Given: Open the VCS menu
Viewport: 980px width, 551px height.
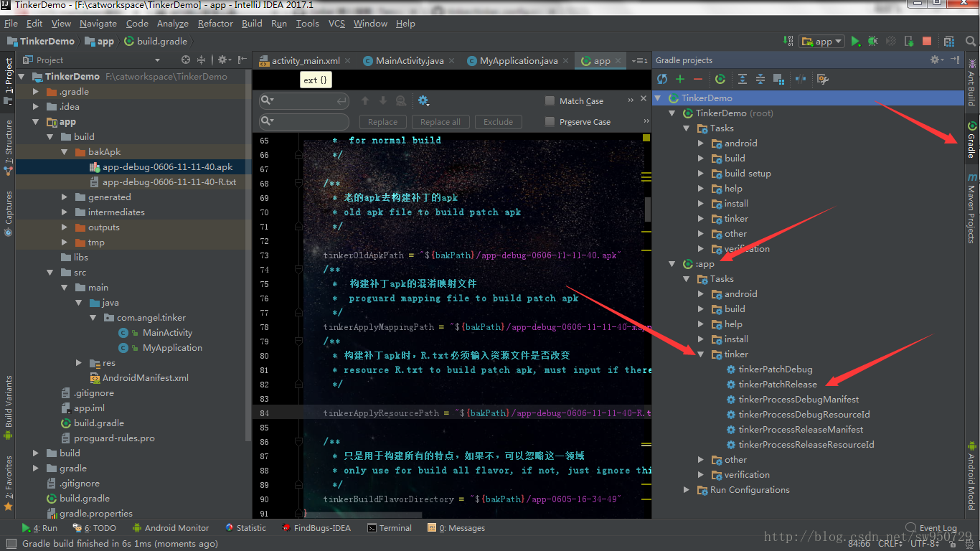Looking at the screenshot, I should click(x=336, y=23).
